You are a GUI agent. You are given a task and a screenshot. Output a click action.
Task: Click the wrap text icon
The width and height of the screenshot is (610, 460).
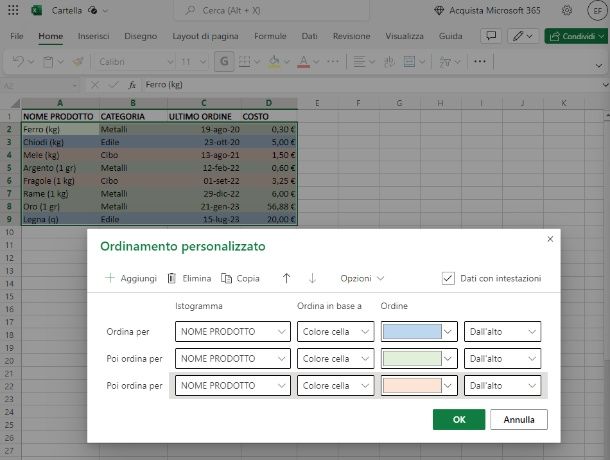(389, 61)
